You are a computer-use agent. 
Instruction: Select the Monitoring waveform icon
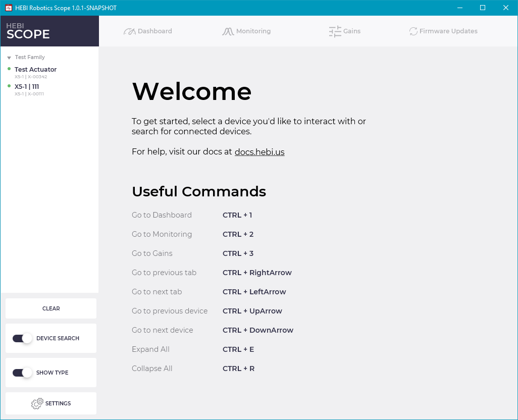click(228, 31)
